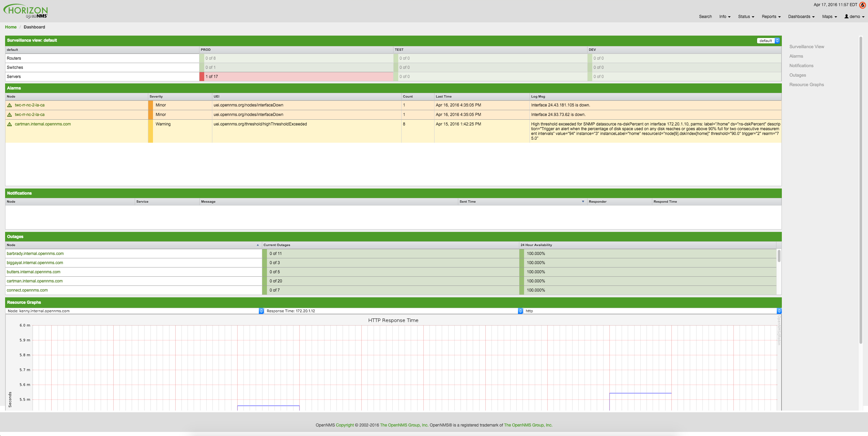
Task: Click the Home breadcrumb link
Action: [11, 27]
